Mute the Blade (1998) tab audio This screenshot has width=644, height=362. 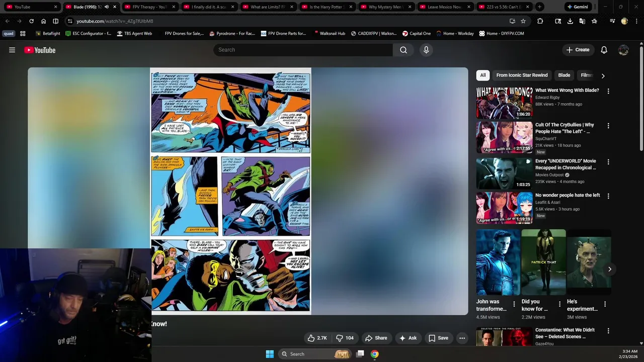tap(106, 7)
